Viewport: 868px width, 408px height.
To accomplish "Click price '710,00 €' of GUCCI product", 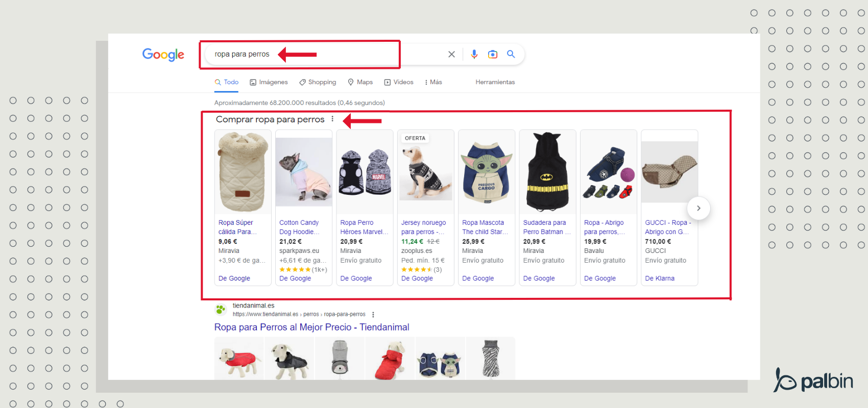I will [658, 242].
